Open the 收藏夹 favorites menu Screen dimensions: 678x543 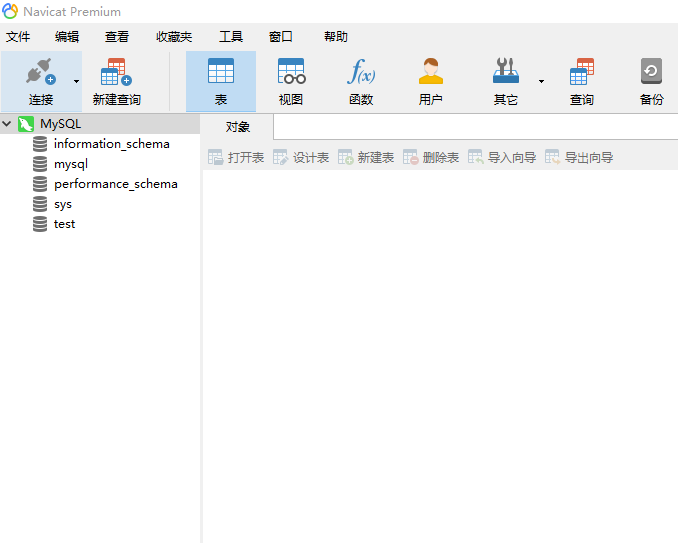pyautogui.click(x=174, y=37)
